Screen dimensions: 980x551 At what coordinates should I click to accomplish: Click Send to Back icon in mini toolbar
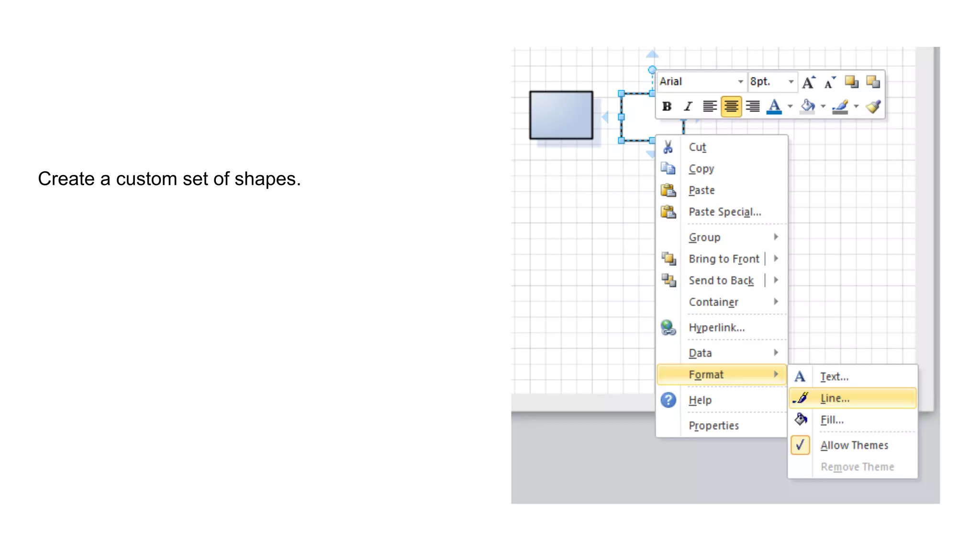pyautogui.click(x=873, y=82)
